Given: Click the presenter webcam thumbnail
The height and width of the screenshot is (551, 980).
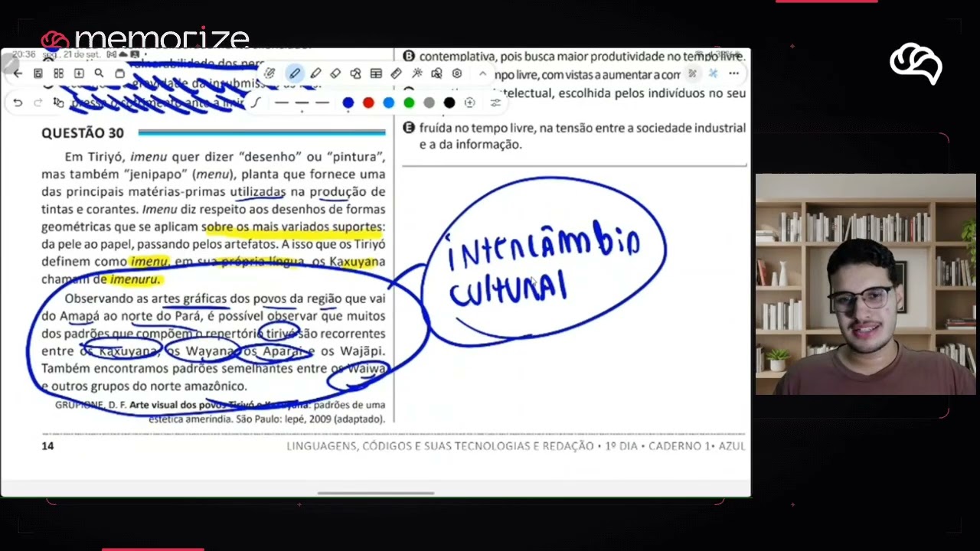Looking at the screenshot, I should point(866,285).
